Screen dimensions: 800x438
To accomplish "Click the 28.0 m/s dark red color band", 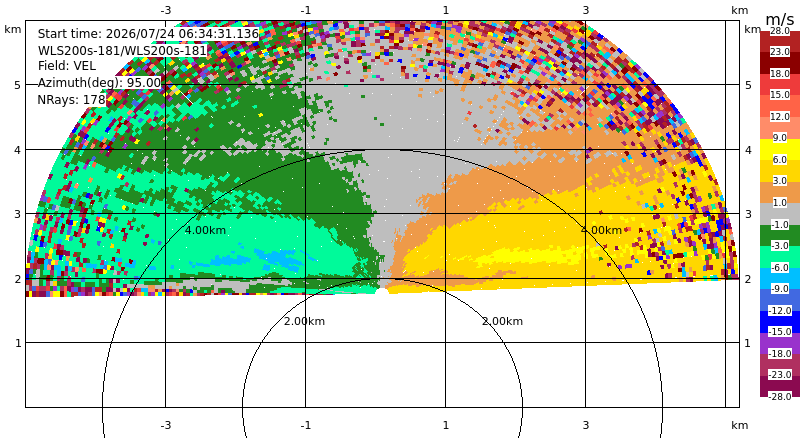I will (780, 42).
